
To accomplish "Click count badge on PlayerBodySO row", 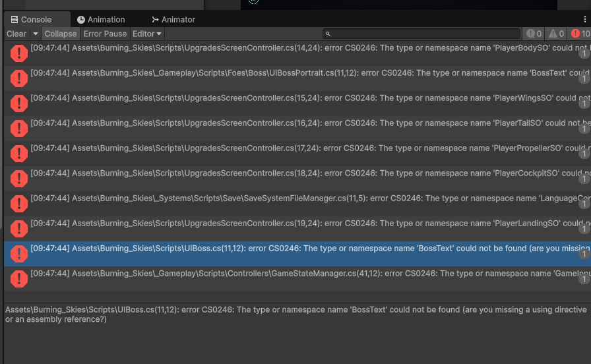I will pyautogui.click(x=584, y=53).
